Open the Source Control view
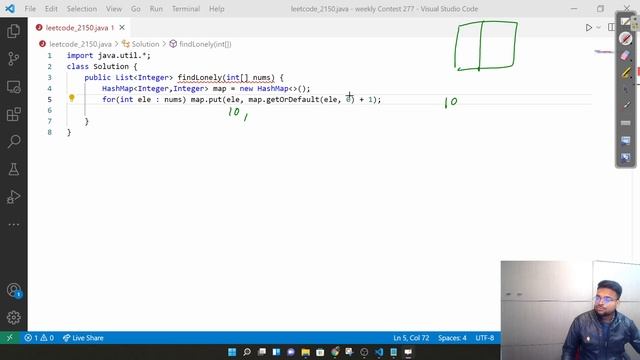Viewport: 640px width, 360px height. (x=13, y=59)
